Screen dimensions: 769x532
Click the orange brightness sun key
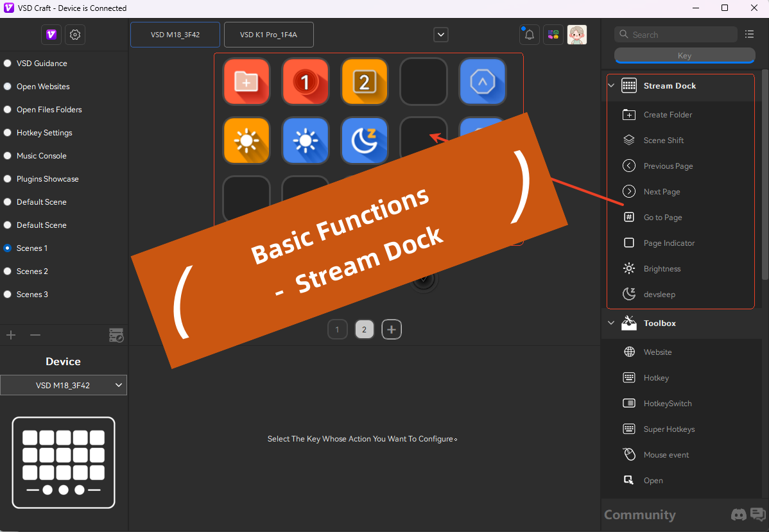pos(246,141)
